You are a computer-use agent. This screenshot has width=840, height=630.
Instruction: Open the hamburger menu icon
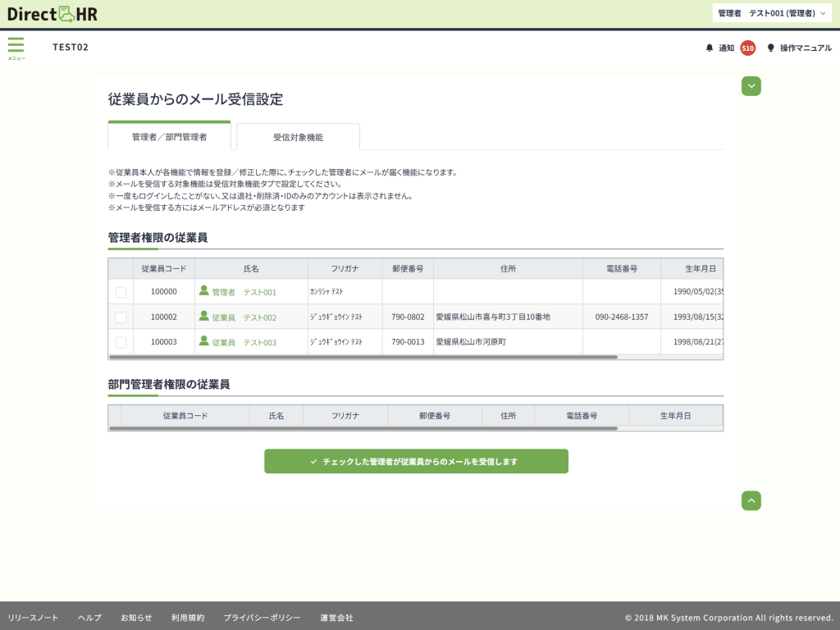click(x=16, y=46)
